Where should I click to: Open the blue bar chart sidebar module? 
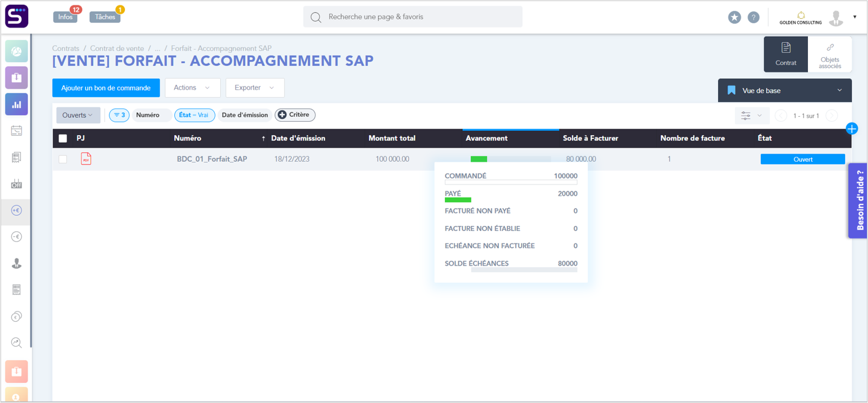click(17, 104)
